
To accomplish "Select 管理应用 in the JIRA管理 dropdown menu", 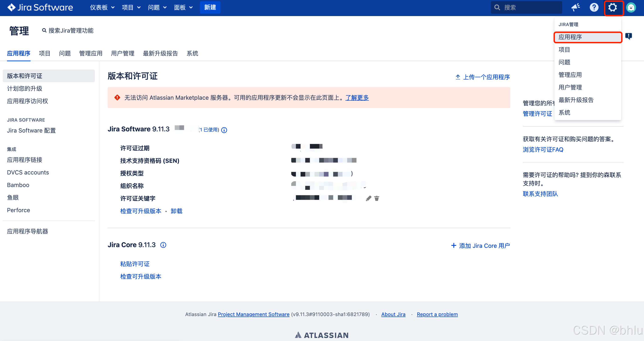I will tap(588, 75).
